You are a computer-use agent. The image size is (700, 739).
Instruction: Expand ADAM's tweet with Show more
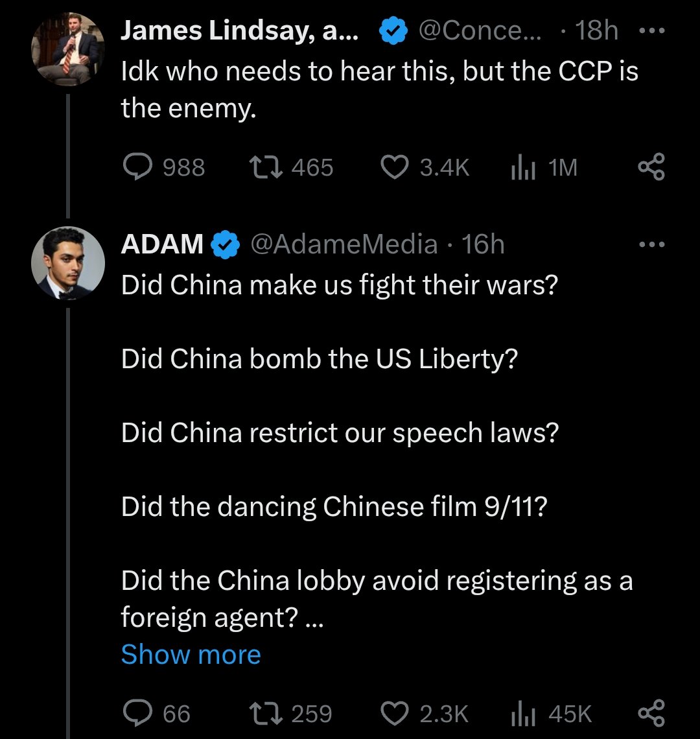point(191,655)
